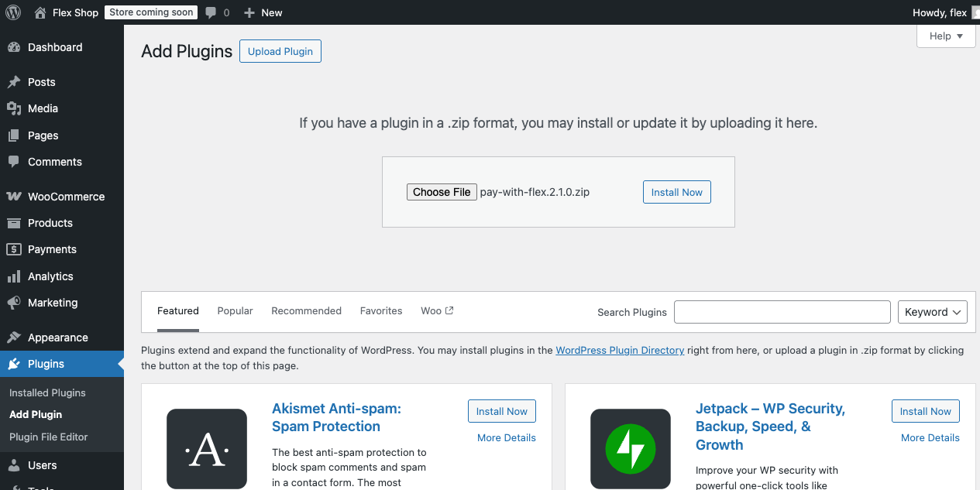The height and width of the screenshot is (490, 980).
Task: Open Plugin File Editor submenu item
Action: pos(49,437)
